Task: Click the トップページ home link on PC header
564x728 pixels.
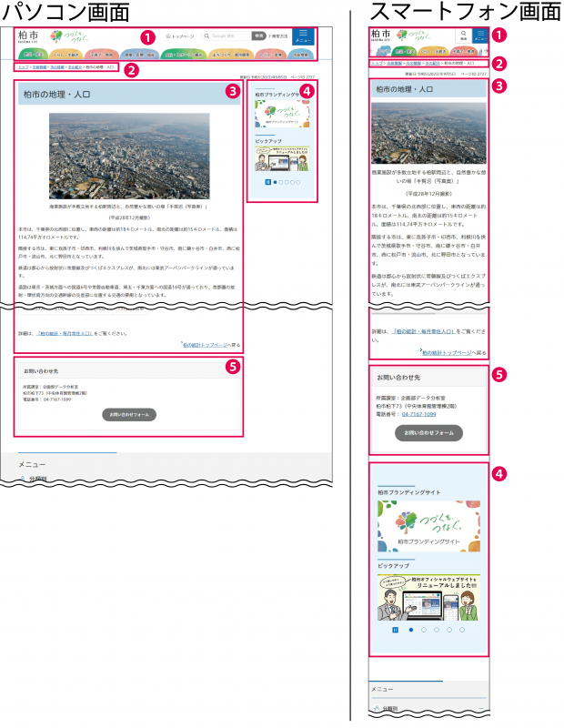Action: click(x=179, y=36)
